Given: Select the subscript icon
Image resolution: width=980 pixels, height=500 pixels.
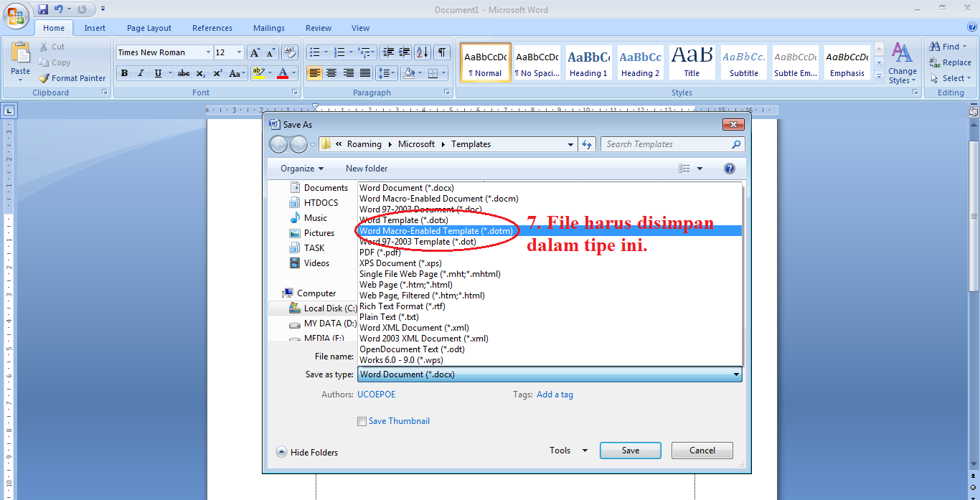Looking at the screenshot, I should coord(199,73).
